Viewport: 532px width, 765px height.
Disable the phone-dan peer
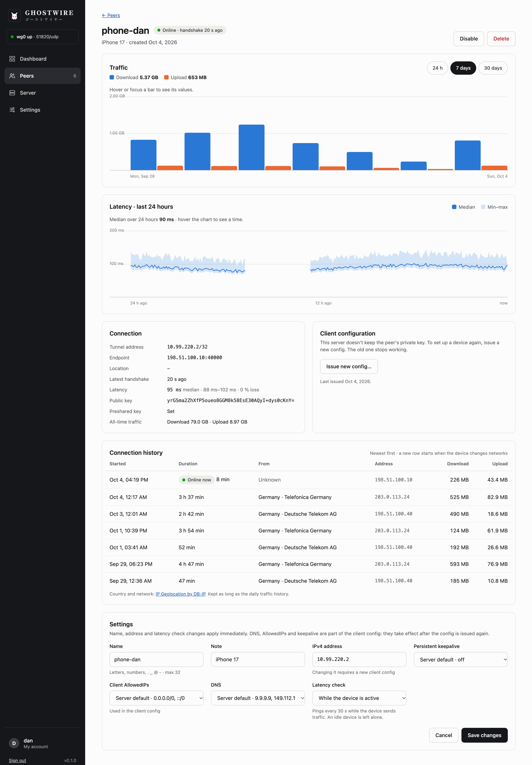coord(468,39)
